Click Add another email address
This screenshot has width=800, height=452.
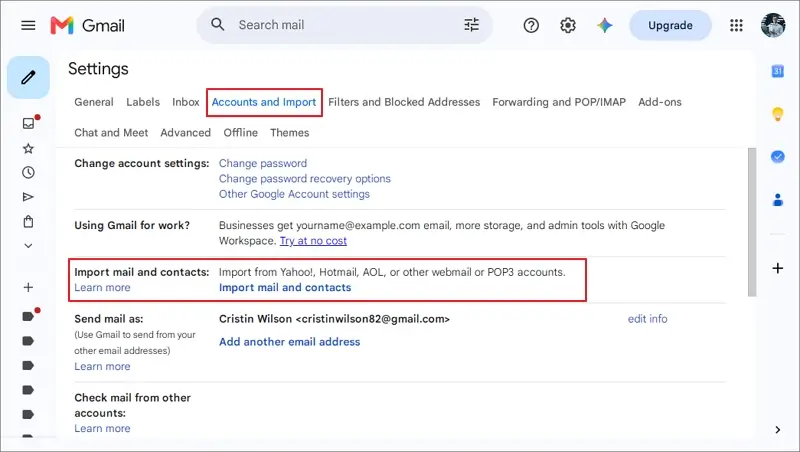coord(289,342)
